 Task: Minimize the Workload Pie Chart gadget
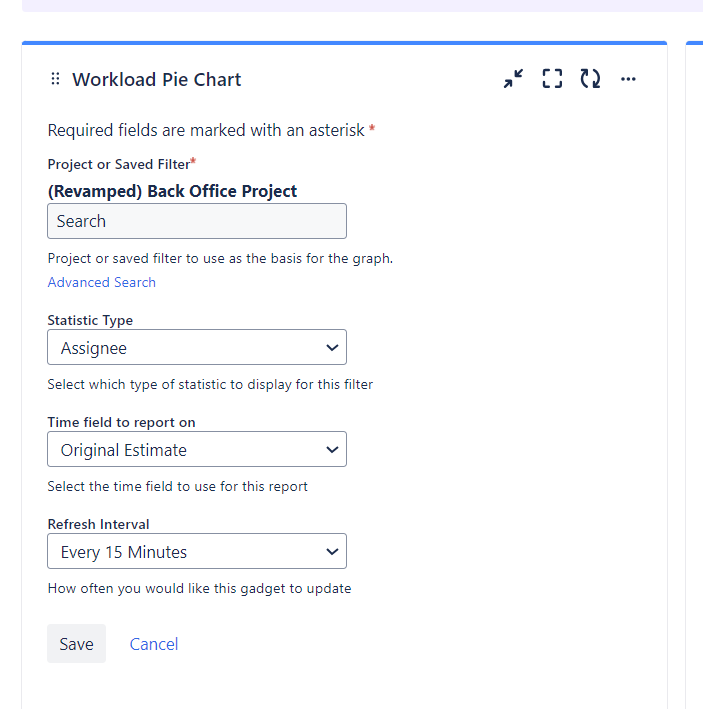[x=514, y=79]
